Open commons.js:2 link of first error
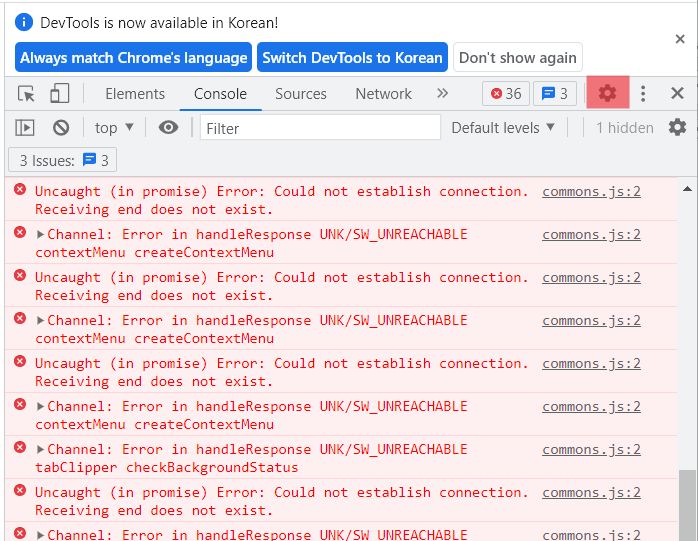Screen dimensions: 698x541 point(591,191)
